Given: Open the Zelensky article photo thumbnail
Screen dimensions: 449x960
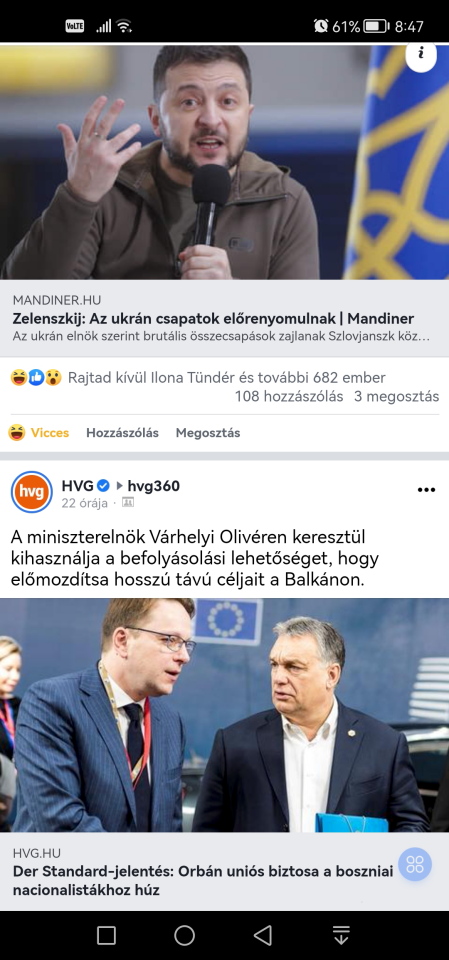Looking at the screenshot, I should (224, 162).
